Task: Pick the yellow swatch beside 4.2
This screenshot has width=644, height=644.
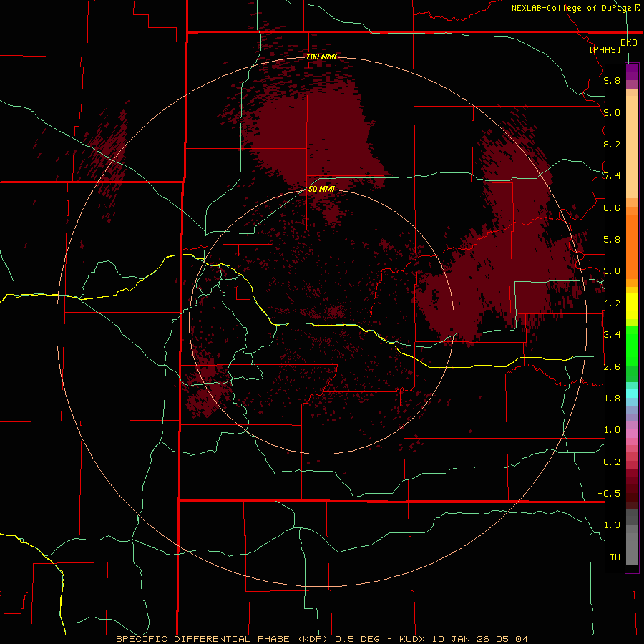Action: coord(632,306)
